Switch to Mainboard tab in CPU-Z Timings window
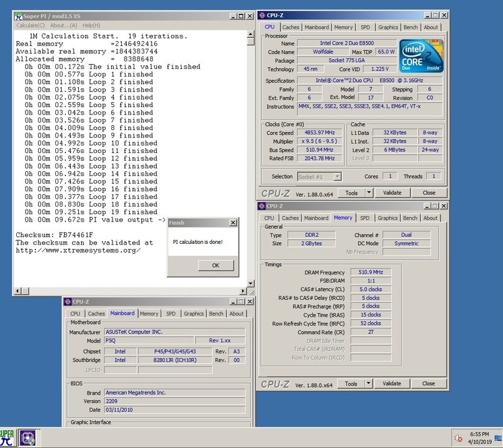This screenshot has height=448, width=503. tap(316, 218)
